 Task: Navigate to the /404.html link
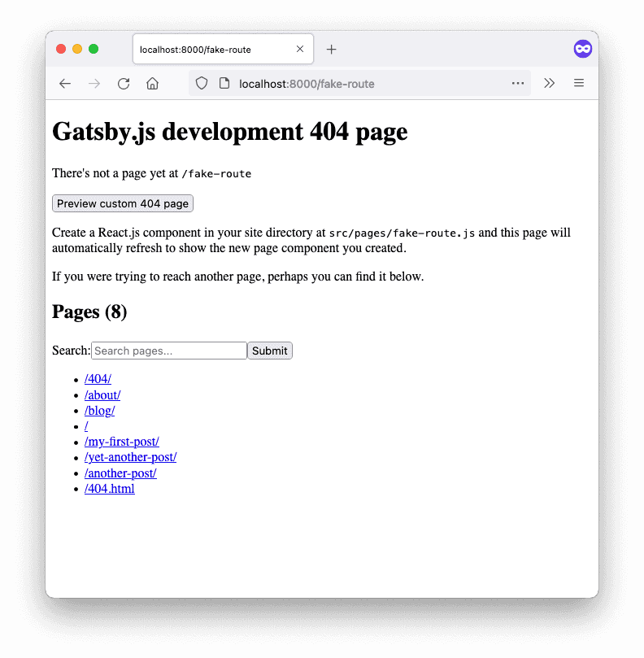point(110,489)
